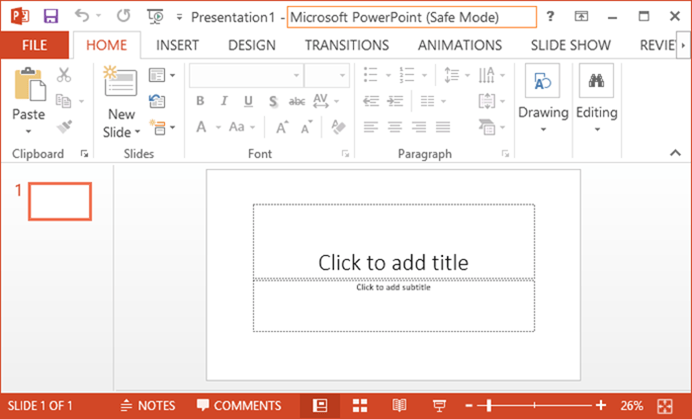Viewport: 692px width, 419px height.
Task: Switch to the TRANSITIONS tab
Action: pos(346,45)
